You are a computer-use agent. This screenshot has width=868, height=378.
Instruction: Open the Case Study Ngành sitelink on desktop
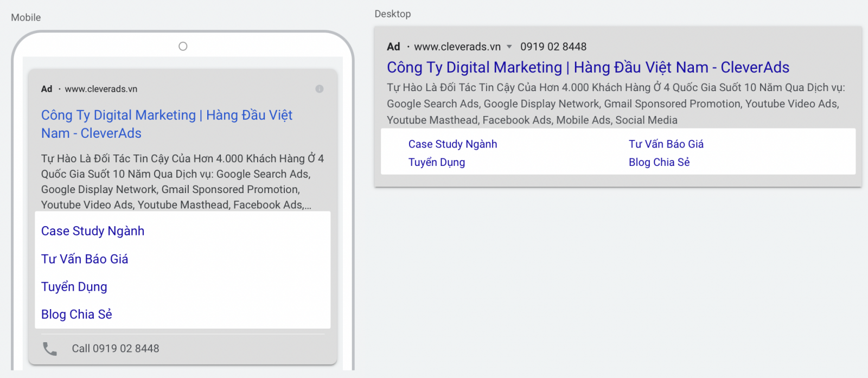tap(452, 144)
